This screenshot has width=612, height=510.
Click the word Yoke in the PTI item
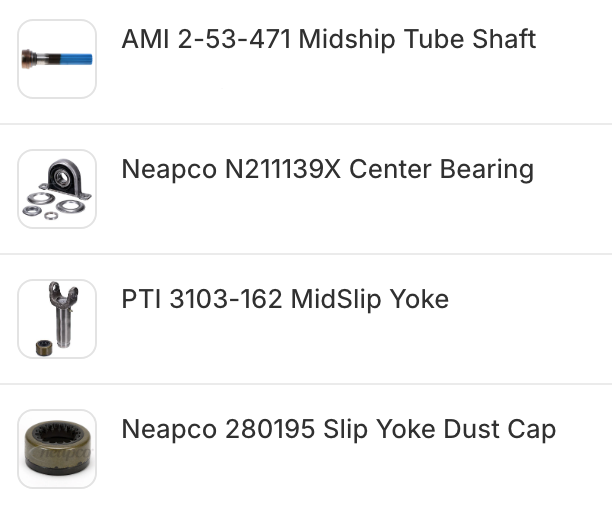coord(419,300)
